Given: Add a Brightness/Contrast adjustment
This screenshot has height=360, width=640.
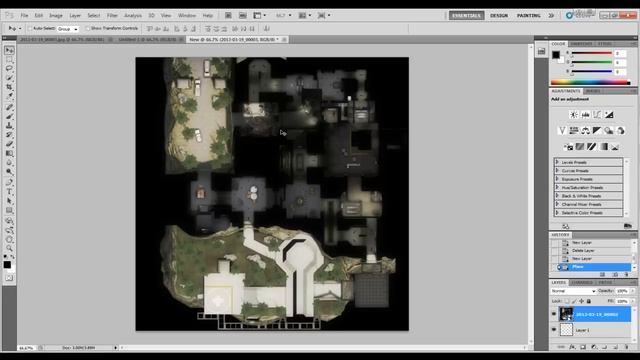Looking at the screenshot, I should (573, 115).
